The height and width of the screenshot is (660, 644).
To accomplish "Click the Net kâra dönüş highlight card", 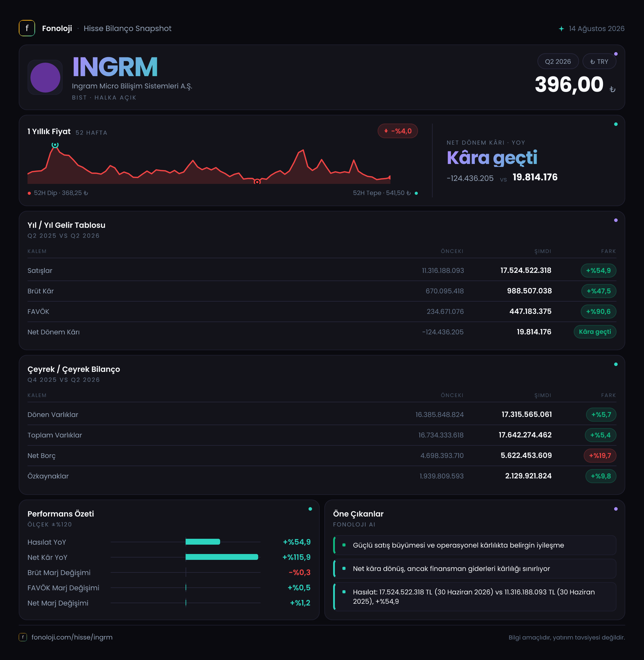I will pos(475,569).
